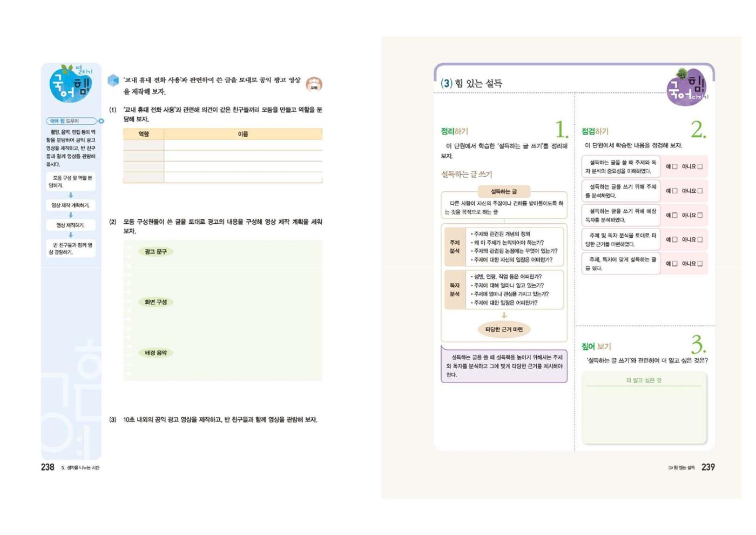The height and width of the screenshot is (535, 756).
Task: Click the 모둠 구성 및 역할 분담하기 step box
Action: pyautogui.click(x=71, y=182)
